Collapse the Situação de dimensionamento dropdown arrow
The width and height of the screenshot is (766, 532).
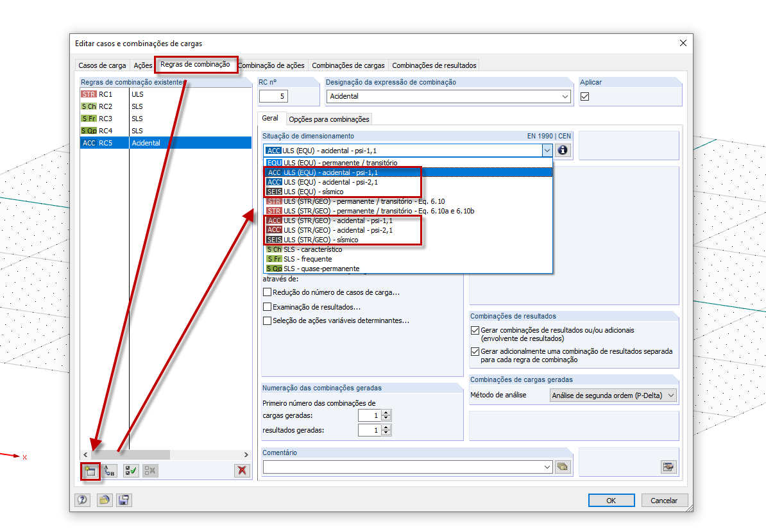click(547, 151)
